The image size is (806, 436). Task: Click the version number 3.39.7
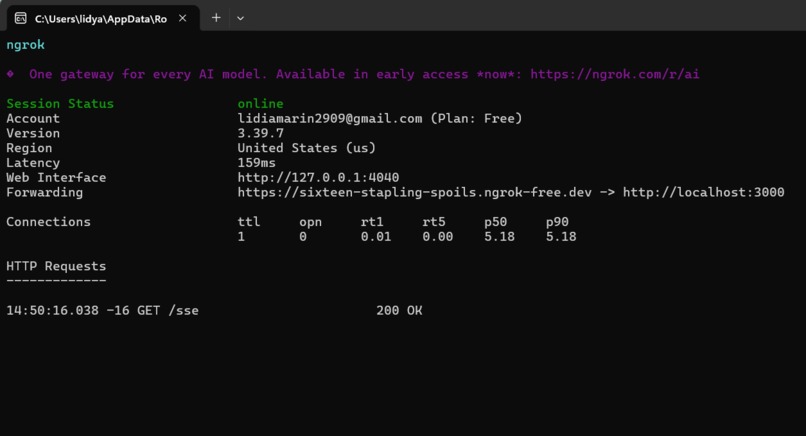click(260, 134)
